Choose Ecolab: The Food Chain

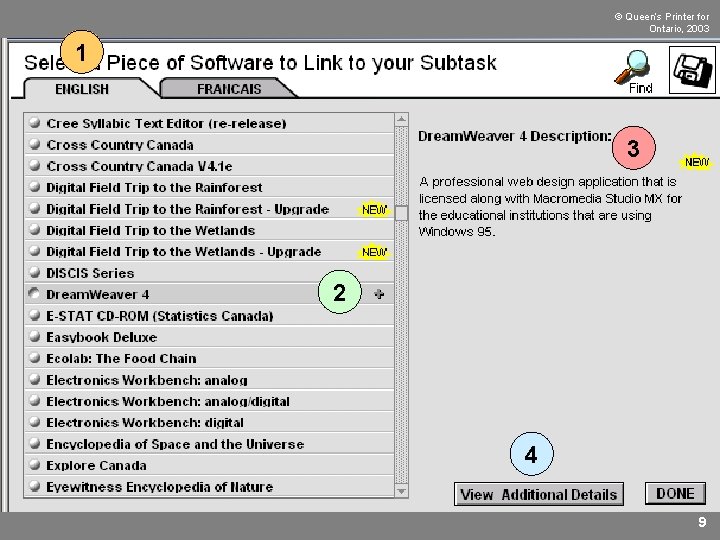tap(209, 359)
